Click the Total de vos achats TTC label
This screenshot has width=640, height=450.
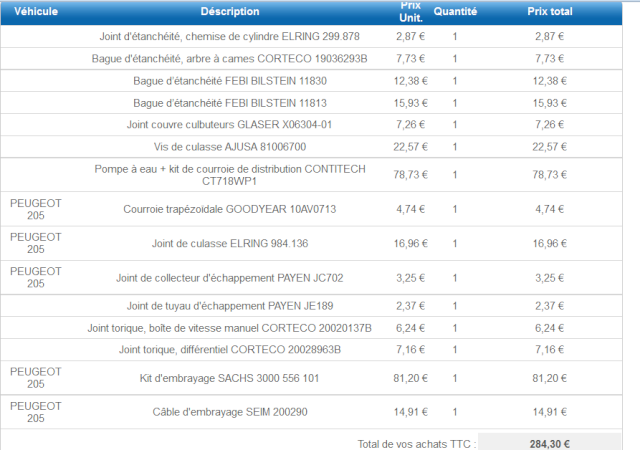(x=417, y=444)
